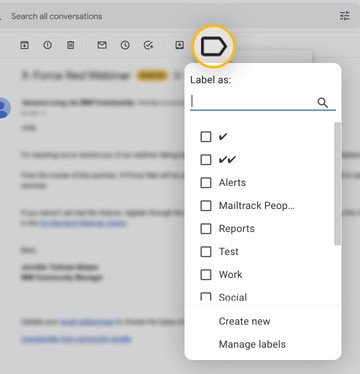The image size is (360, 374).
Task: Choose Create new in label menu
Action: (x=244, y=321)
